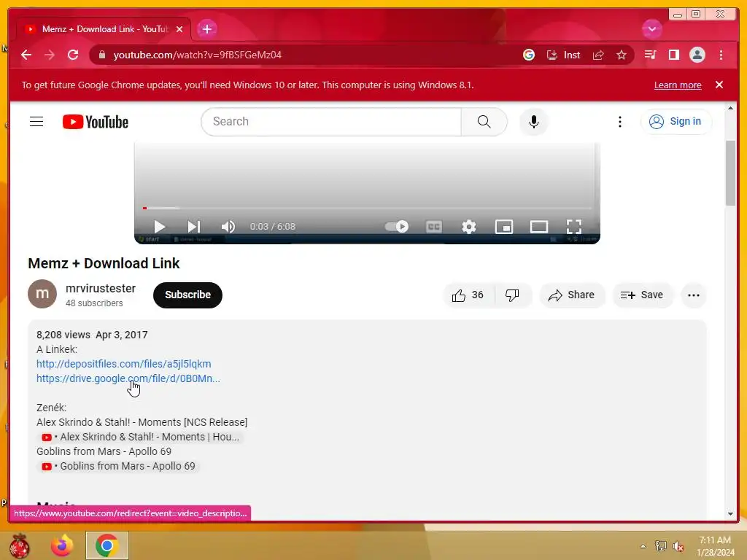Open mrvirustester channel avatar
747x560 pixels.
[x=42, y=294]
